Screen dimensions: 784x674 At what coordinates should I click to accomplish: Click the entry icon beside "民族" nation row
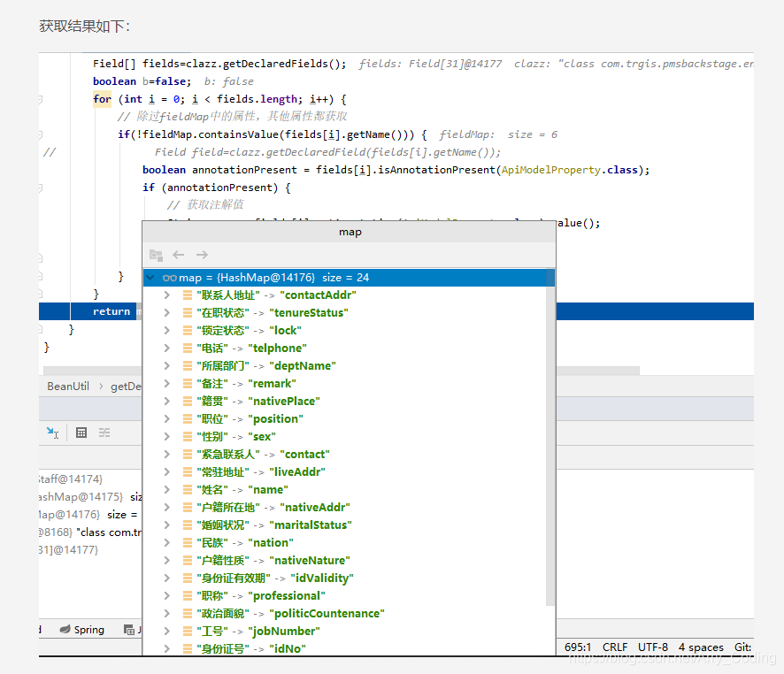[x=188, y=542]
